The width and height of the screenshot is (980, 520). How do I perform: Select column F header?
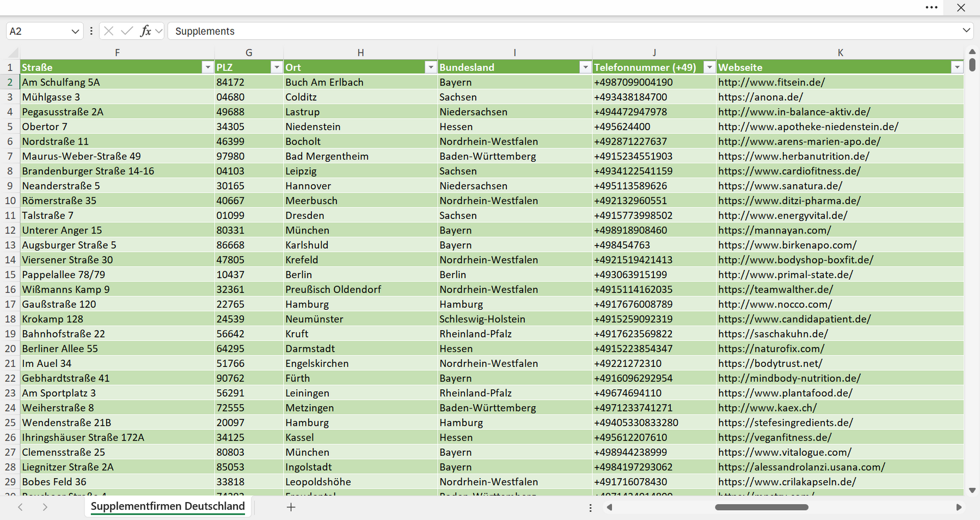tap(117, 53)
